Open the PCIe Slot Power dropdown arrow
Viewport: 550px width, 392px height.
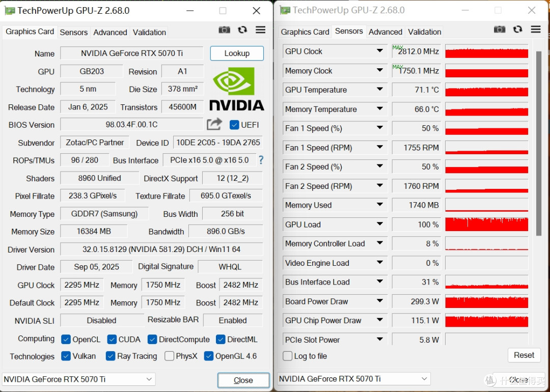tap(379, 340)
